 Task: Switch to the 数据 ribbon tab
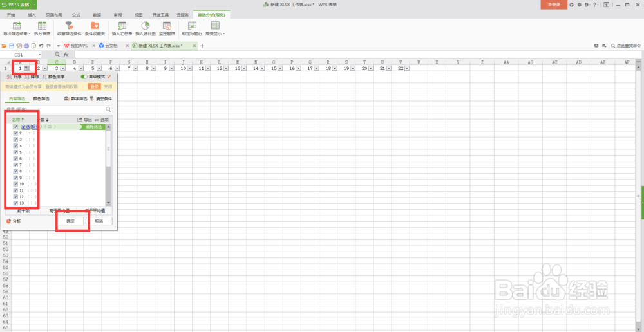97,15
